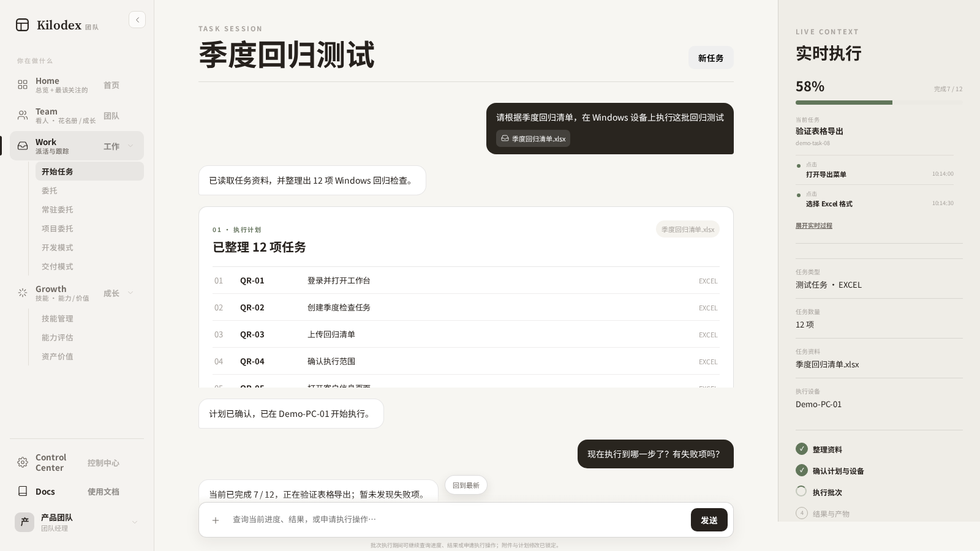980x551 pixels.
Task: Select 委托 in the Work submenu
Action: (89, 190)
